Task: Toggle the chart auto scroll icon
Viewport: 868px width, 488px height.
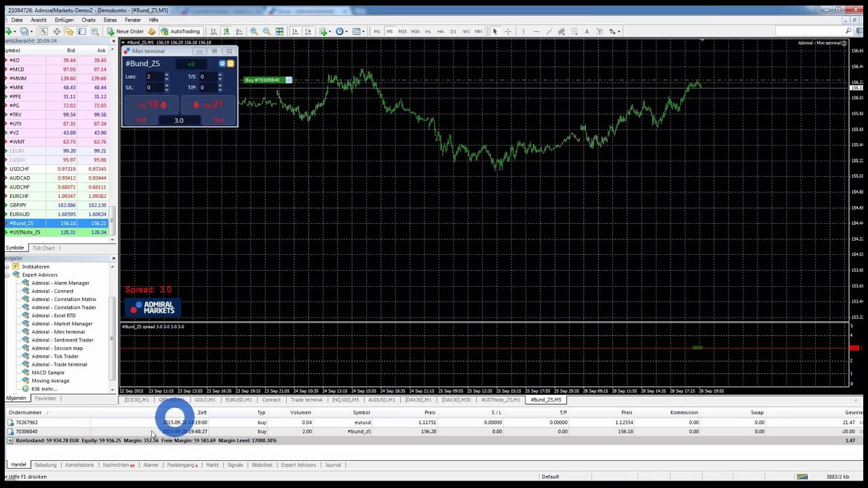Action: tap(295, 31)
